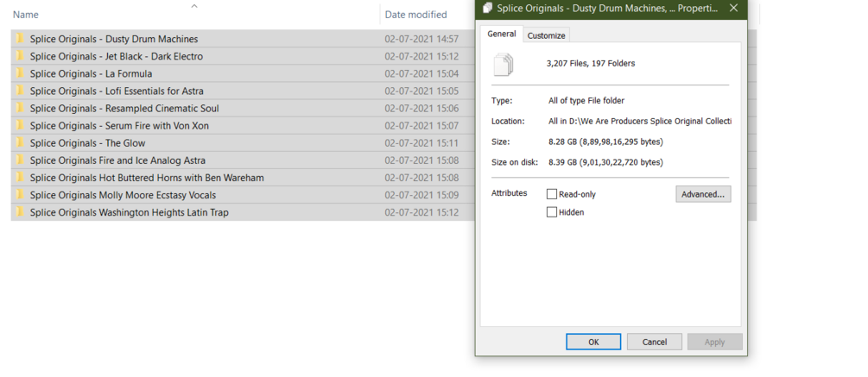Cancel the Properties dialog
868x377 pixels.
655,342
